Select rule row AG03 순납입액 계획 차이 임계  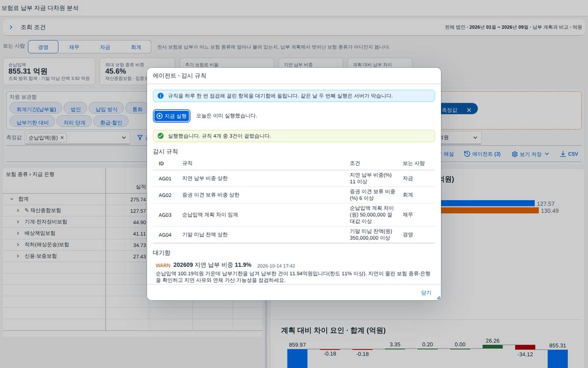coord(294,215)
